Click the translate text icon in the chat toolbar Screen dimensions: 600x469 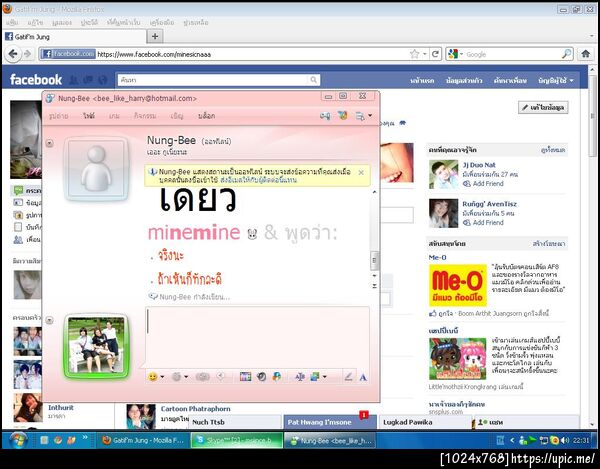[300, 377]
